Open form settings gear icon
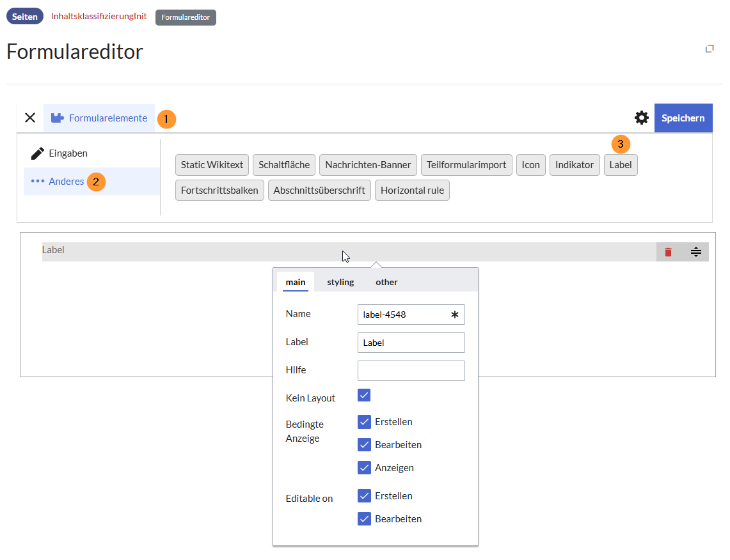 tap(641, 118)
